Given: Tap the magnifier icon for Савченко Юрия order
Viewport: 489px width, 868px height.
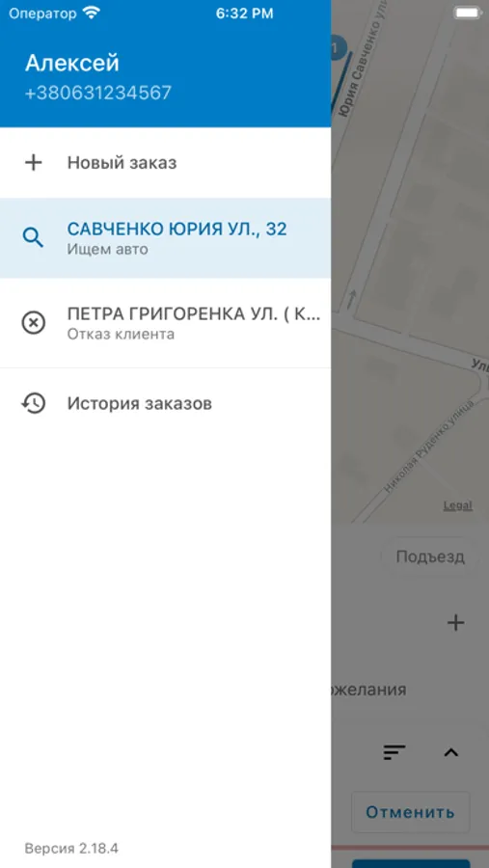Looking at the screenshot, I should [33, 238].
